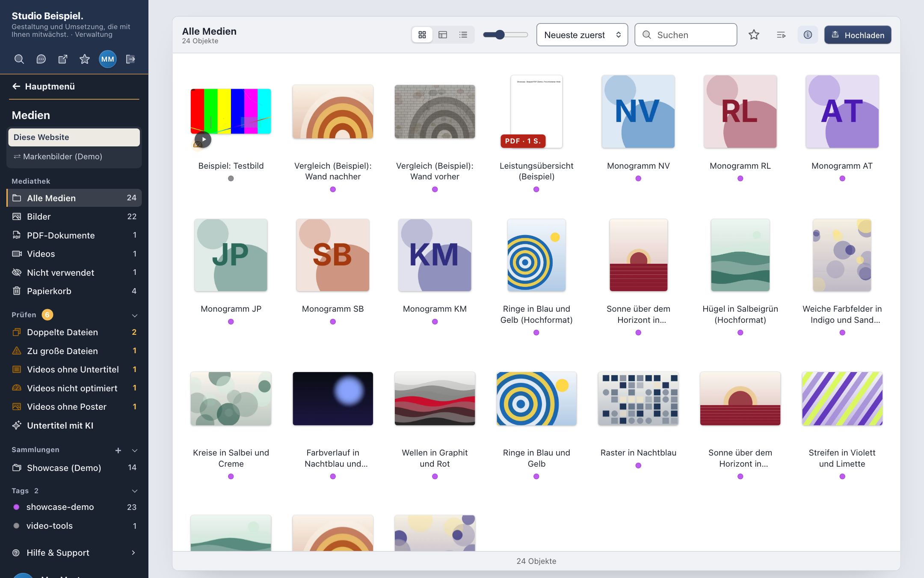
Task: Click the Suchen search field
Action: (x=686, y=35)
